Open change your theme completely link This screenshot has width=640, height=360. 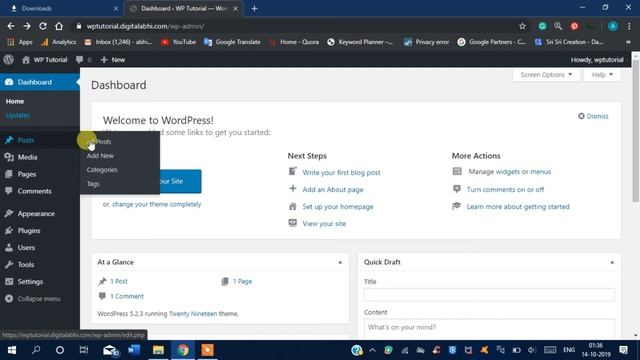tap(157, 204)
